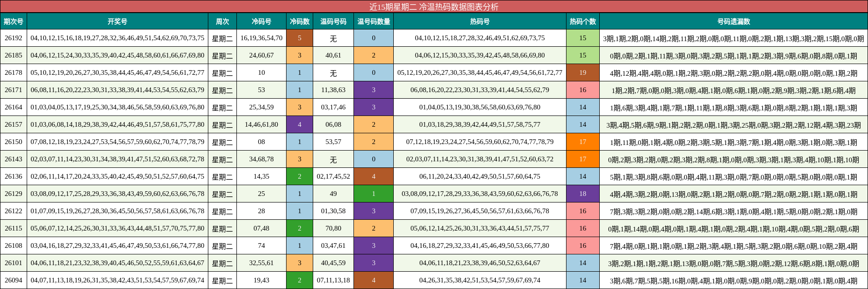Select period number 26122
The height and width of the screenshot is (289, 868).
point(14,211)
